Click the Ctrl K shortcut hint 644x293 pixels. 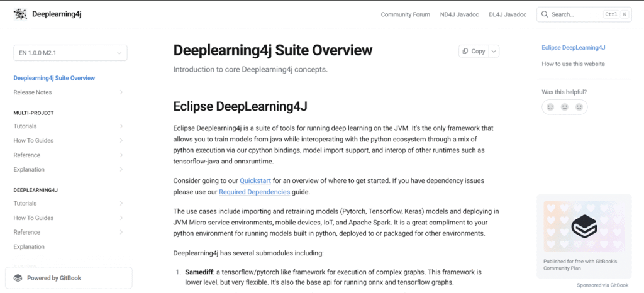[616, 14]
